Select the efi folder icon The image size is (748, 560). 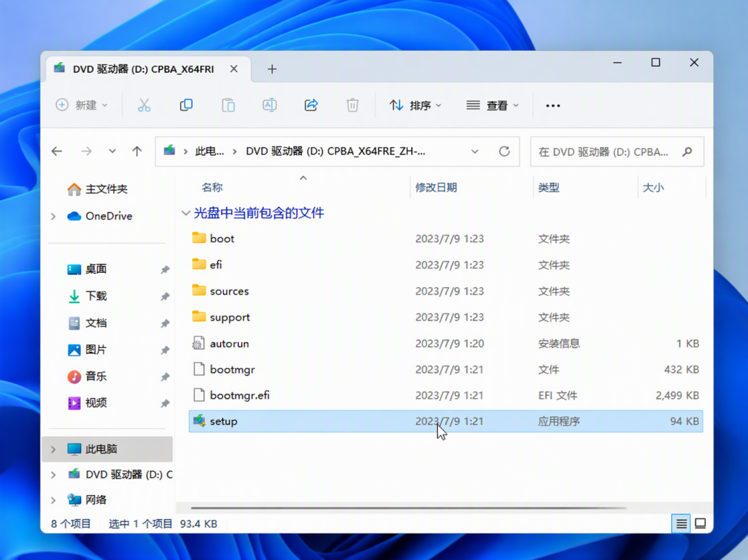tap(199, 264)
